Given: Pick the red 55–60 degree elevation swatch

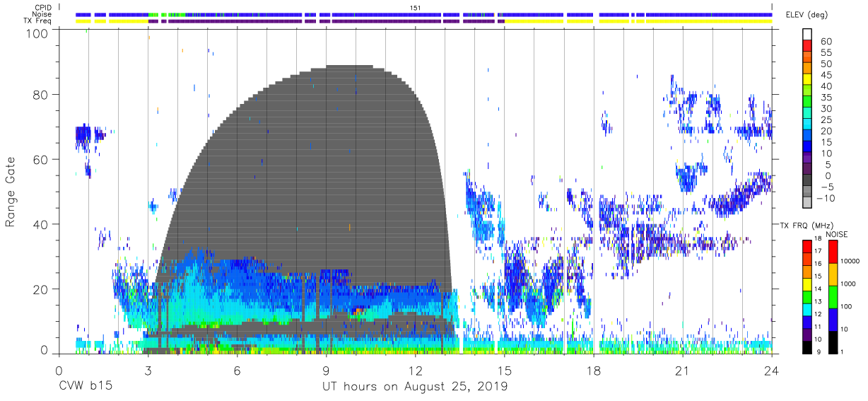Looking at the screenshot, I should tap(807, 47).
